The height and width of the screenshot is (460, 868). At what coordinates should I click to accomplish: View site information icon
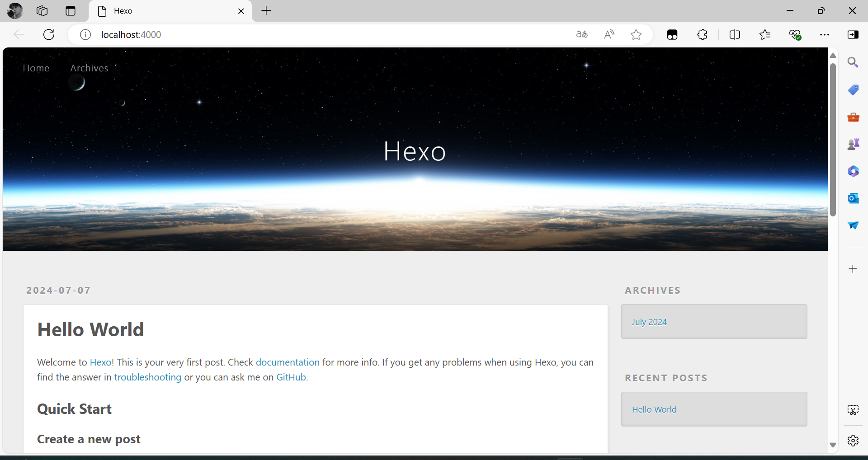pyautogui.click(x=85, y=35)
